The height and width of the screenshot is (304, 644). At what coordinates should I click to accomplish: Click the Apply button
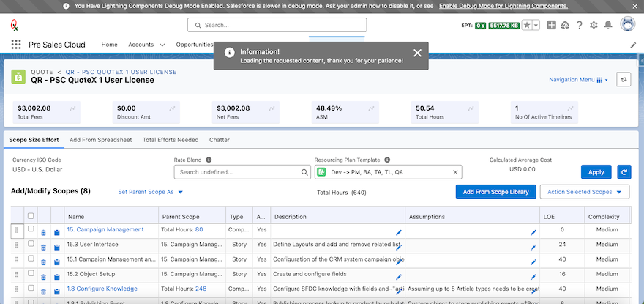[596, 172]
